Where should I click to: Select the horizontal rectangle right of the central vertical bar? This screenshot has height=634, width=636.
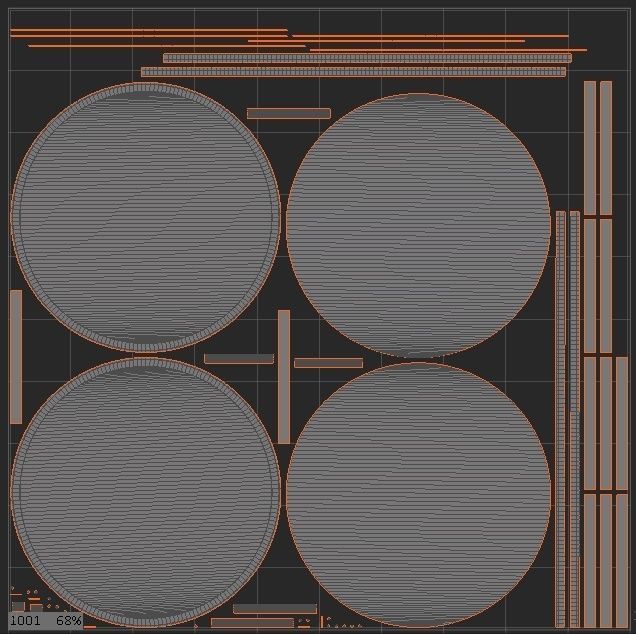(329, 363)
